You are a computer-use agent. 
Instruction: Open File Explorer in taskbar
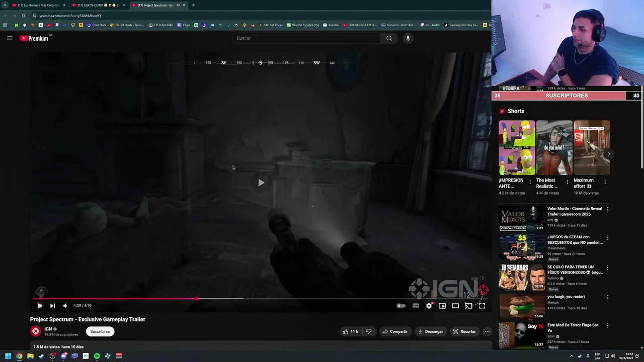coord(30,356)
